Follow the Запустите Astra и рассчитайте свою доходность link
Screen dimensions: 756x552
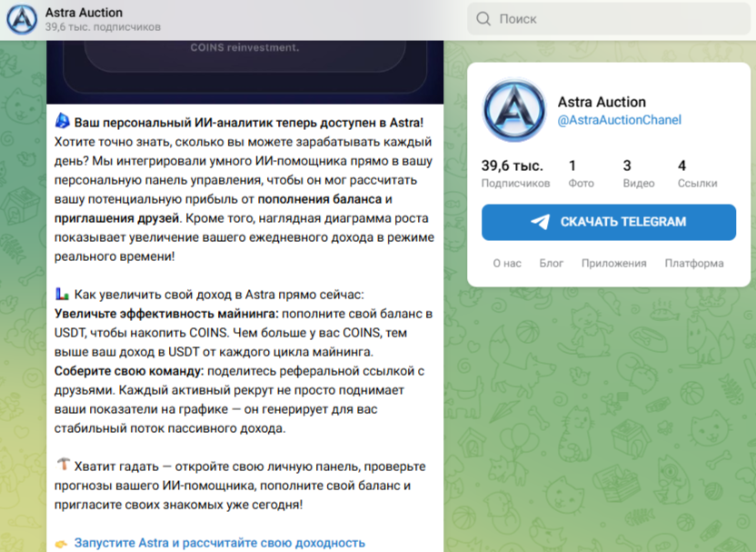pyautogui.click(x=219, y=543)
